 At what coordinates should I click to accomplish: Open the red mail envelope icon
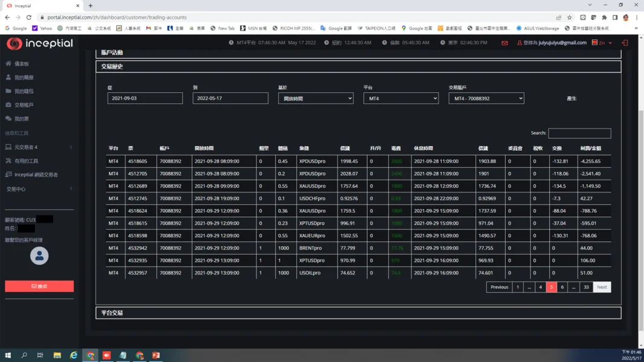[505, 43]
